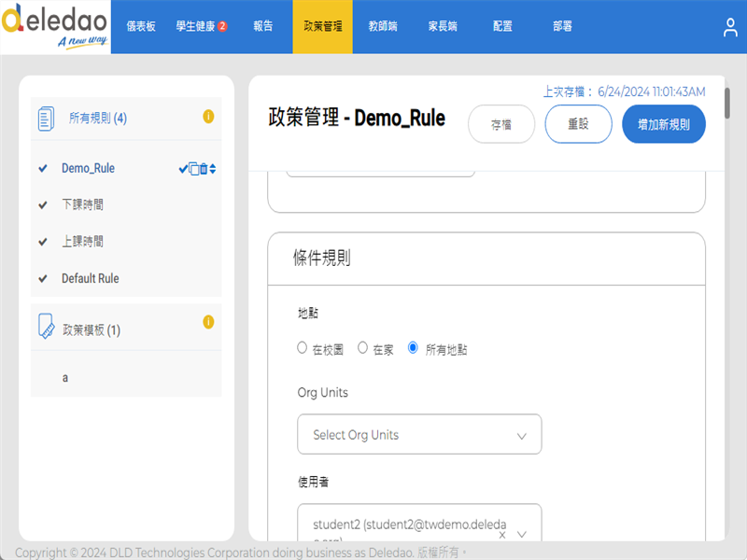
Task: Click the reorder arrows icon for Demo_Rule
Action: pyautogui.click(x=213, y=169)
